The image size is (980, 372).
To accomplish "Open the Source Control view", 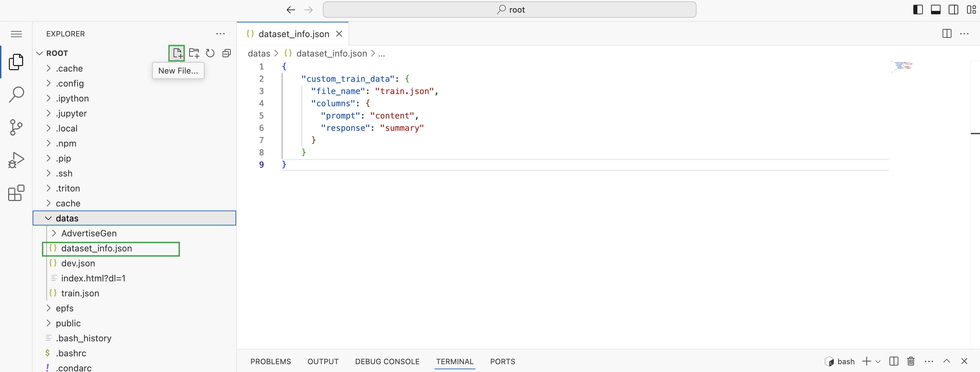I will pos(16,127).
